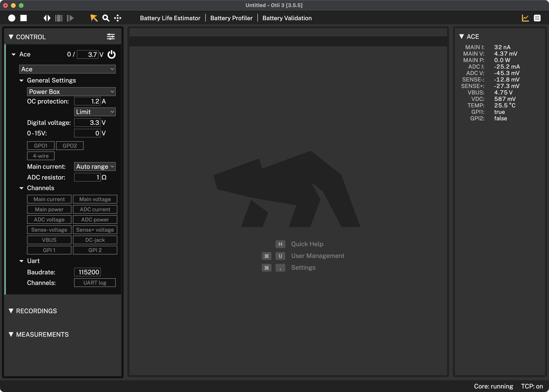
Task: Open the Main current Auto range dropdown
Action: click(x=95, y=167)
